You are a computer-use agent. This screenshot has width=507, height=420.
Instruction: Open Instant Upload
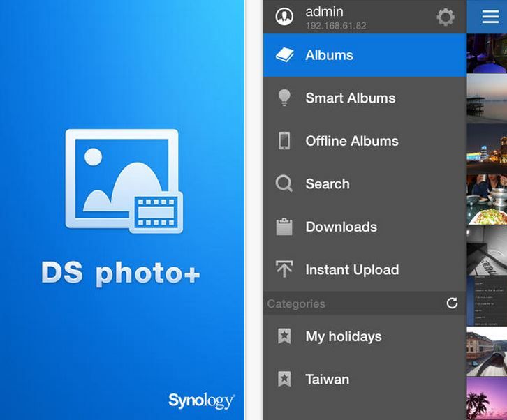click(365, 269)
